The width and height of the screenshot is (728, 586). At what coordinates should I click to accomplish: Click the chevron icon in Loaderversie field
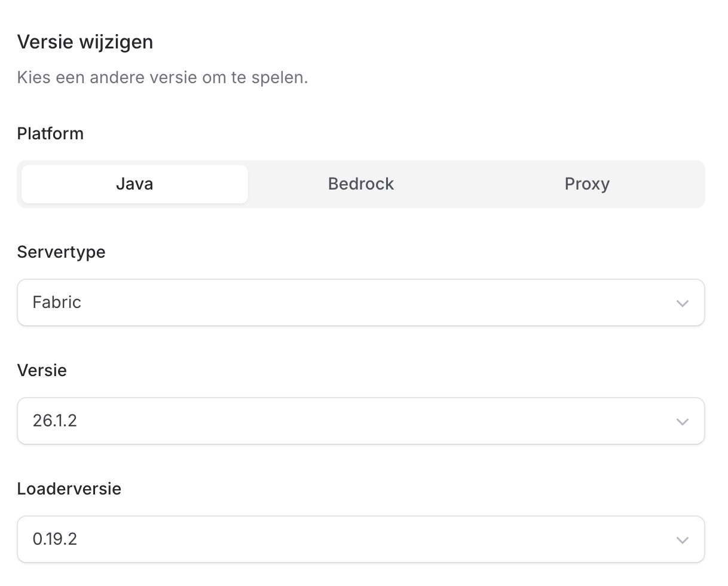pos(682,540)
